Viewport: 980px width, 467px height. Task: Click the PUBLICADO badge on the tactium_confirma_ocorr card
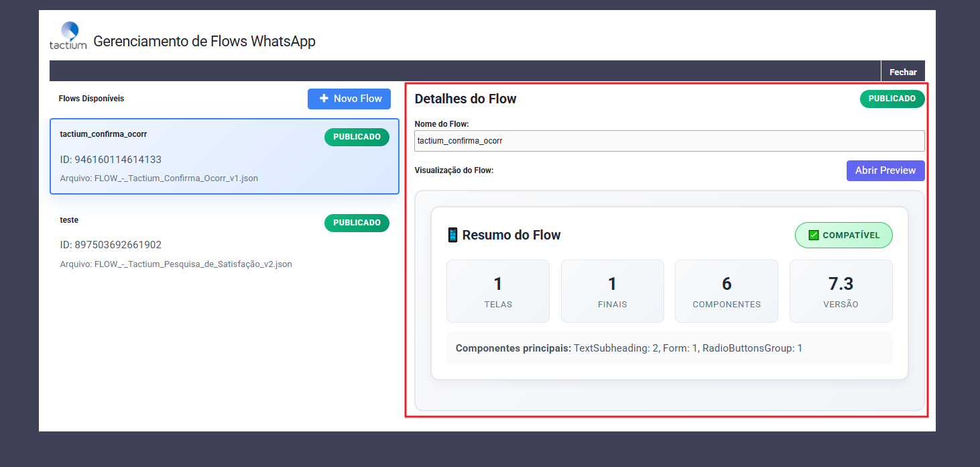point(357,137)
